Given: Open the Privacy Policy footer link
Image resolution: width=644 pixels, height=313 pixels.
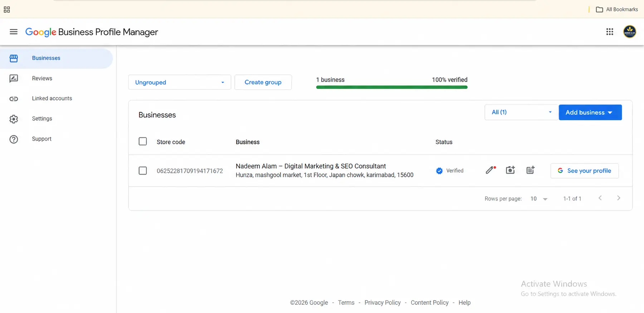Looking at the screenshot, I should pyautogui.click(x=382, y=303).
